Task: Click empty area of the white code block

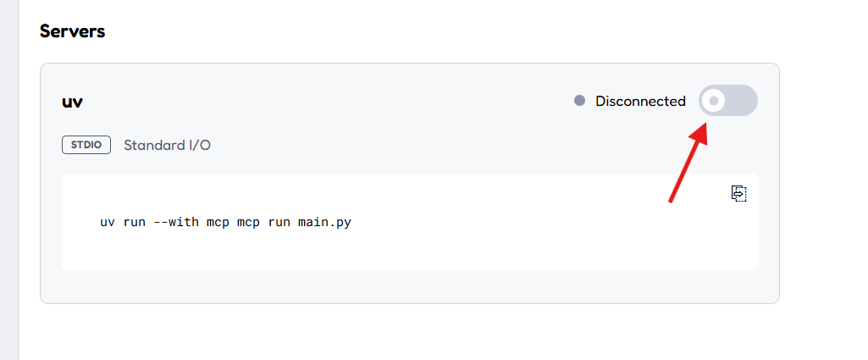Action: click(x=498, y=249)
